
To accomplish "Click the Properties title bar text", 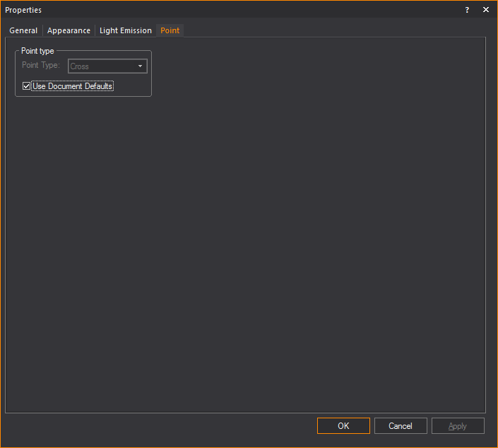I will click(23, 10).
